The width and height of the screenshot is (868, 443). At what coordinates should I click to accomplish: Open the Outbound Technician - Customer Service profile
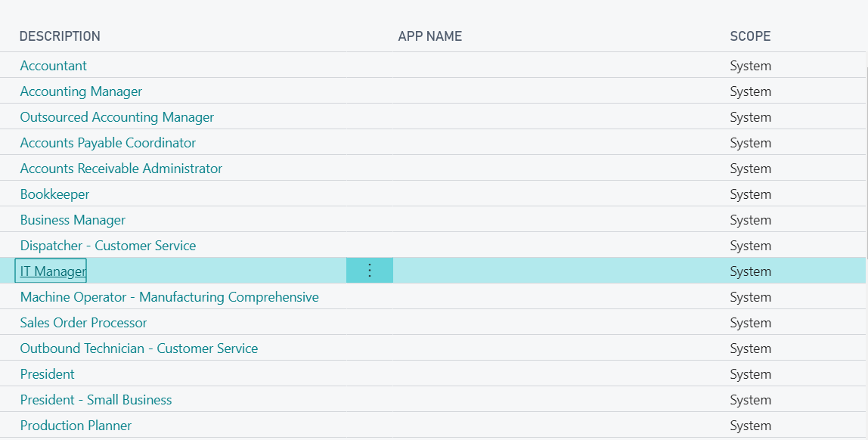coord(139,348)
